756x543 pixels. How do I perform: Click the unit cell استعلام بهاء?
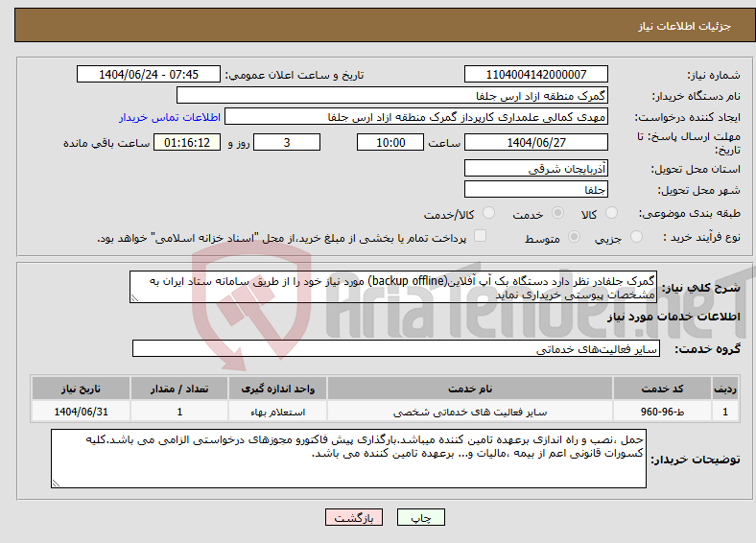(277, 412)
